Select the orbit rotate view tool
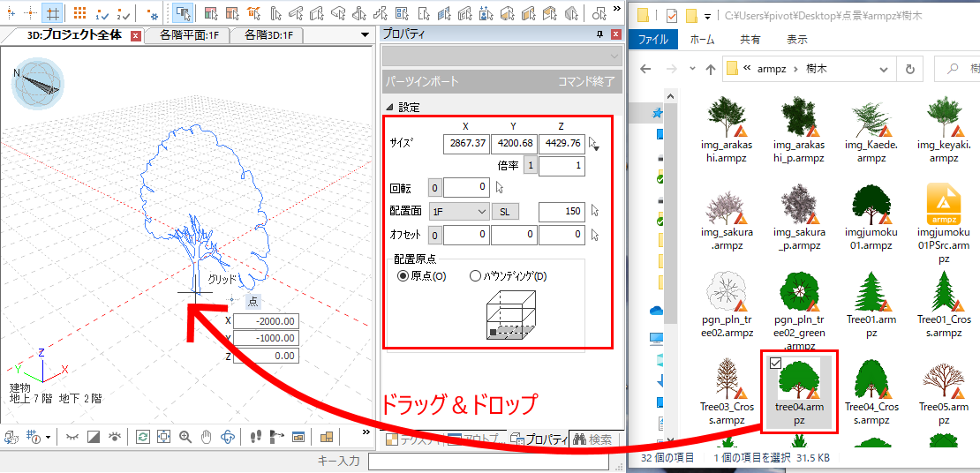The width and height of the screenshot is (980, 473). point(228,437)
